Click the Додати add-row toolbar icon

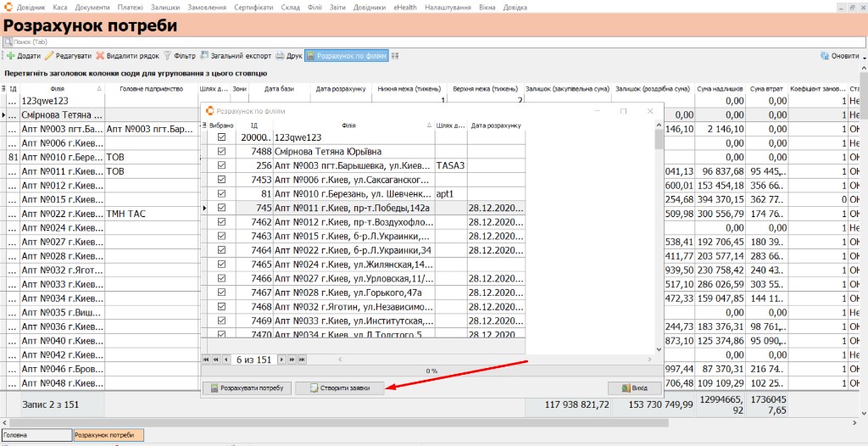[10, 56]
